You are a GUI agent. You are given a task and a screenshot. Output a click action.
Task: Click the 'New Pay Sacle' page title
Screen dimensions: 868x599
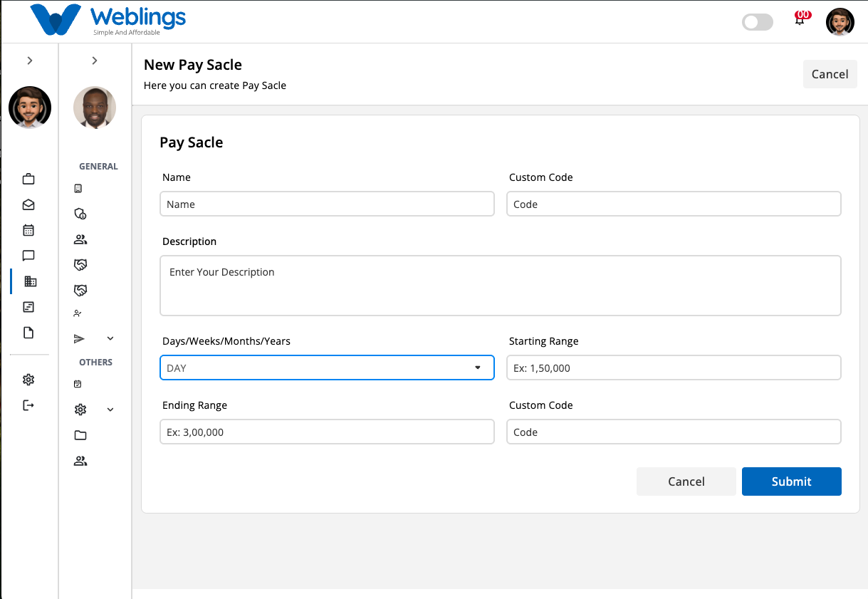[x=193, y=65]
